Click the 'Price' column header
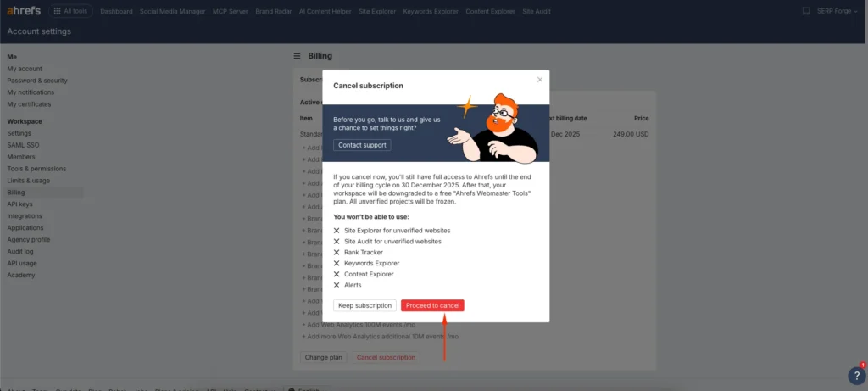 641,119
